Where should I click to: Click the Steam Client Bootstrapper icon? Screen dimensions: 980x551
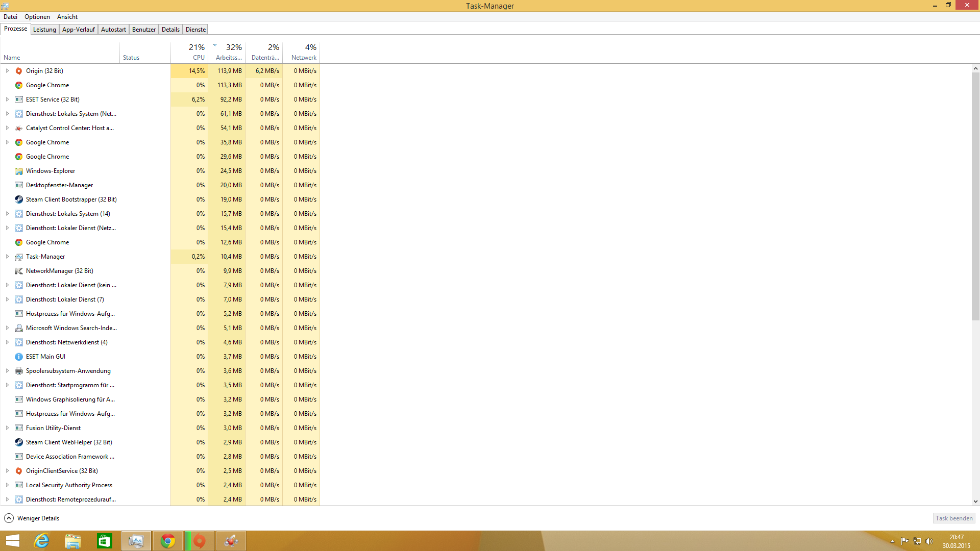pos(19,199)
